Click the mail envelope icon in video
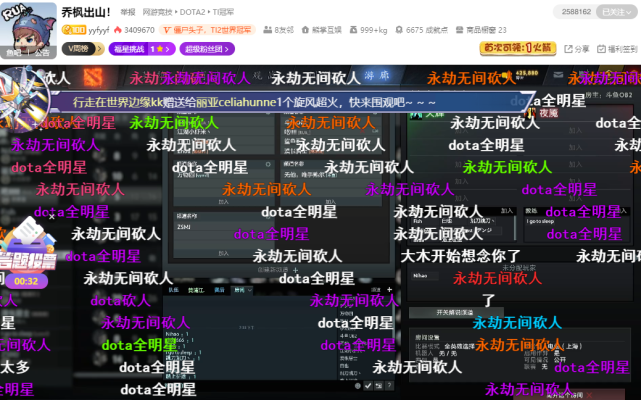 (558, 74)
